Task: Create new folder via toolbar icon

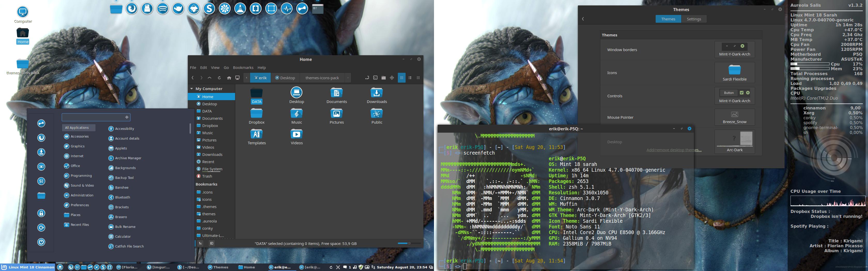Action: [383, 78]
